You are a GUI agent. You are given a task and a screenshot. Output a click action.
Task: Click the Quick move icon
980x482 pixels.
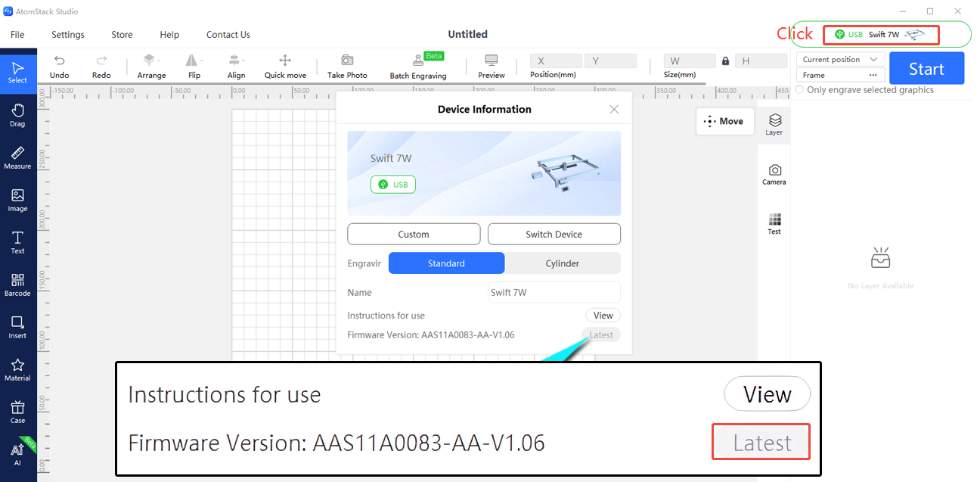pyautogui.click(x=285, y=66)
